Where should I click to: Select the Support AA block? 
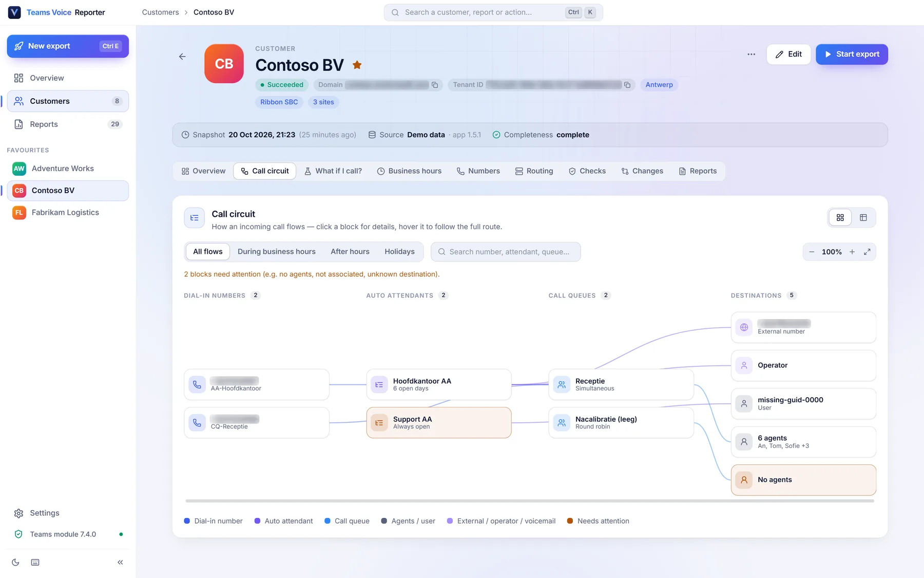point(439,423)
